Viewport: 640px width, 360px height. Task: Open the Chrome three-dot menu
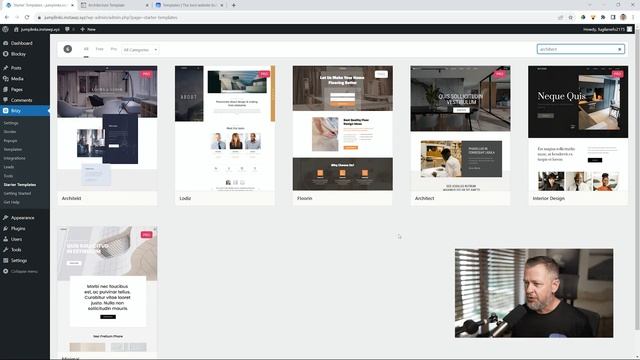pos(633,18)
